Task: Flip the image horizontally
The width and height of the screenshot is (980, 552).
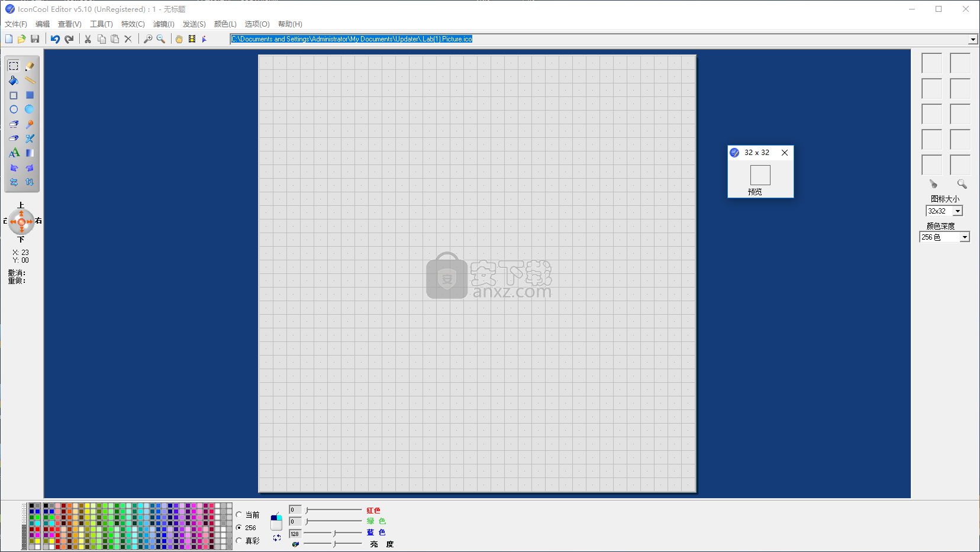Action: [x=14, y=182]
